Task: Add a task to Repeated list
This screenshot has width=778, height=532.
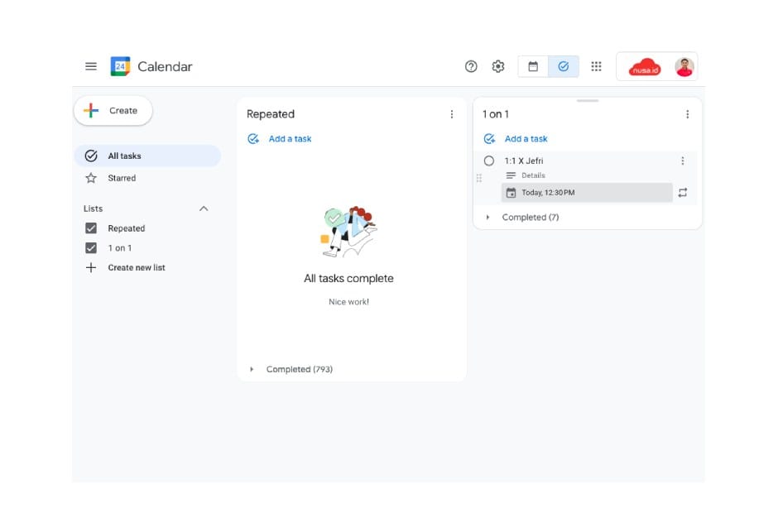Action: [280, 139]
